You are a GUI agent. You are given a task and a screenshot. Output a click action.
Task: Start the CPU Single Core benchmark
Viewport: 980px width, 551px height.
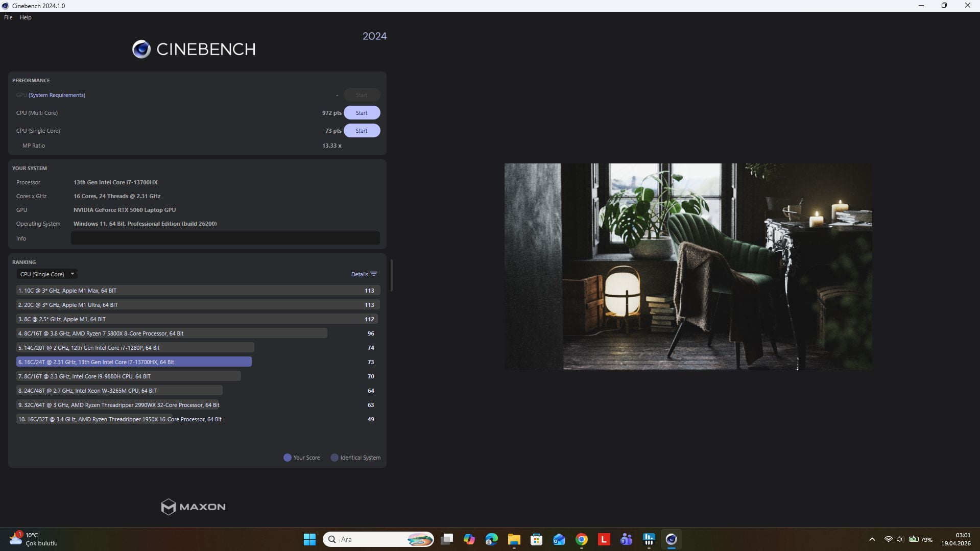pyautogui.click(x=362, y=131)
